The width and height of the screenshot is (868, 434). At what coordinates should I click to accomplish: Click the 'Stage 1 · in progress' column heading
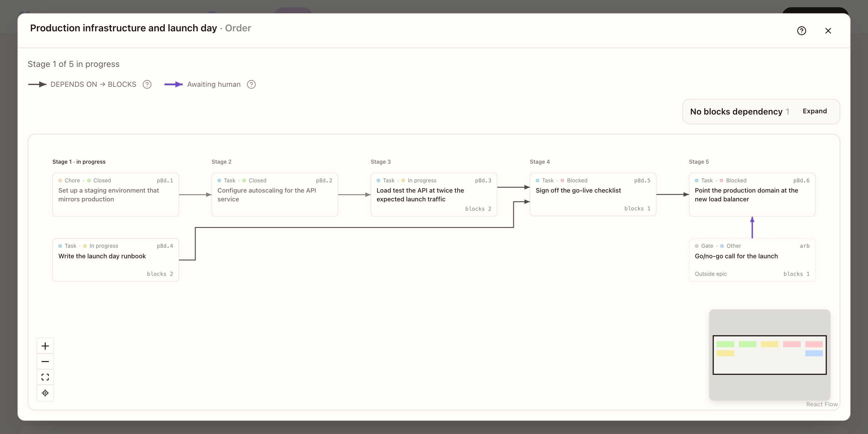(x=79, y=162)
